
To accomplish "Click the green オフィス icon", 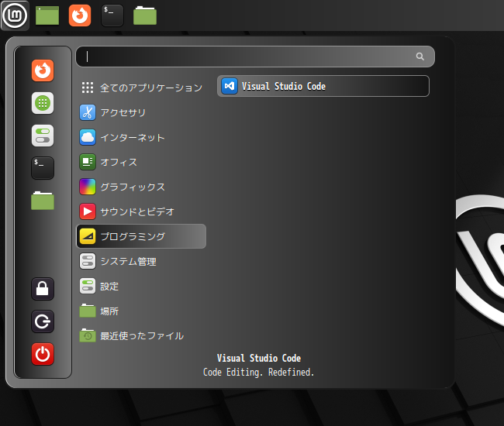I will [88, 162].
